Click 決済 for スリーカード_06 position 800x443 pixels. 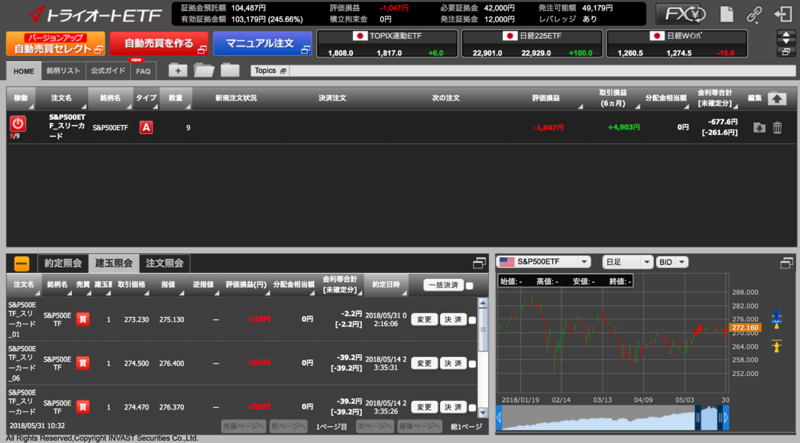(453, 363)
